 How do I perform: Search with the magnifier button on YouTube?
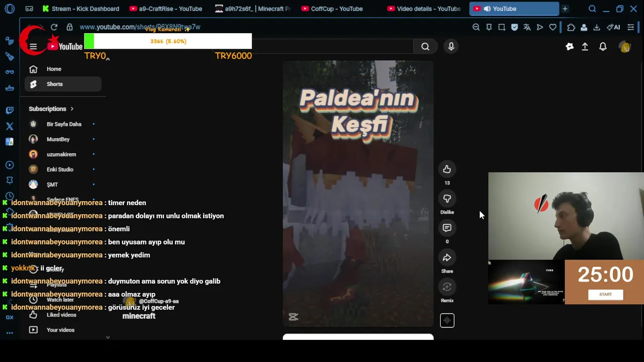425,47
